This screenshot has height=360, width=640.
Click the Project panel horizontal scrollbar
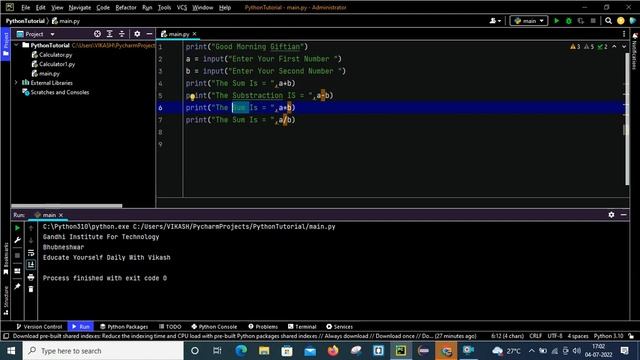point(67,206)
